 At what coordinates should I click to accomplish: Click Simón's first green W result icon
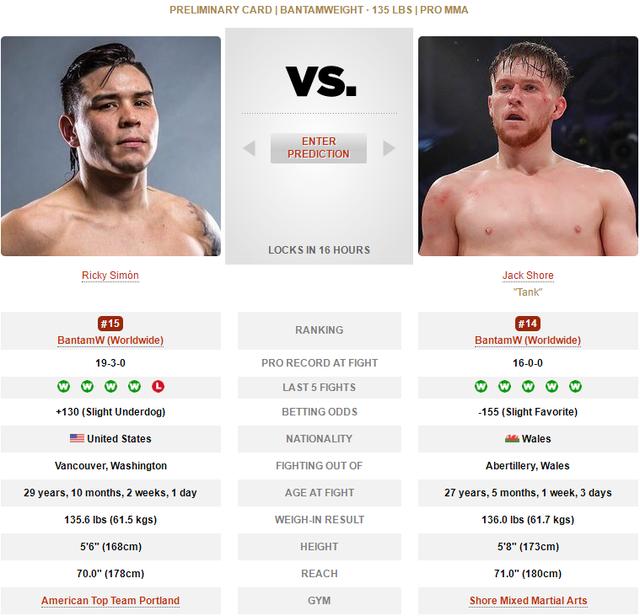coord(63,386)
